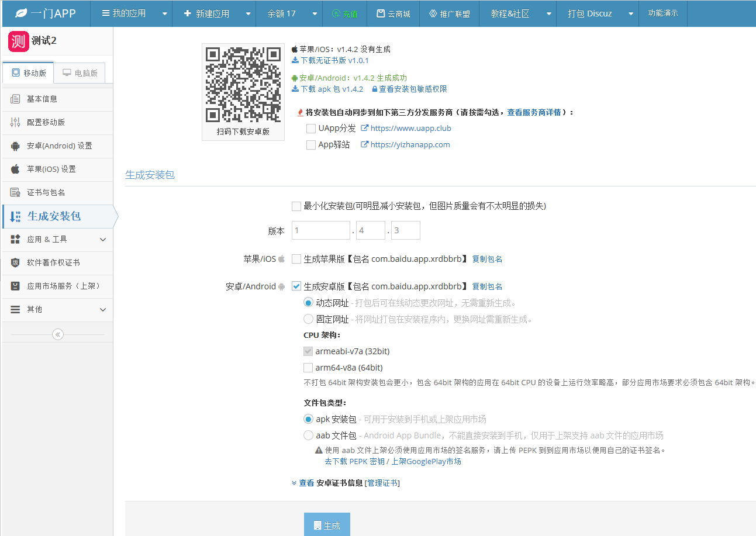Viewport: 756px width, 536px height.
Task: Enable 最小化安装包 checkbox
Action: [x=296, y=206]
